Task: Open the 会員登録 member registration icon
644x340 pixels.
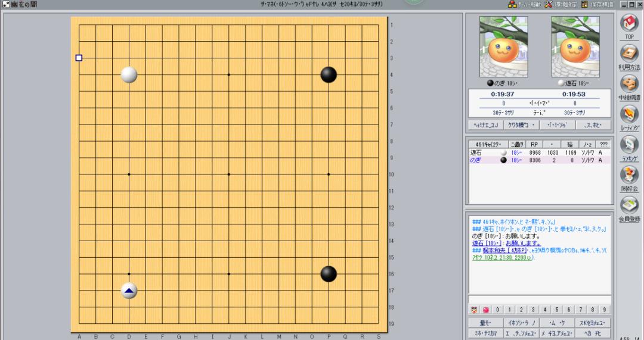Action: tap(629, 205)
